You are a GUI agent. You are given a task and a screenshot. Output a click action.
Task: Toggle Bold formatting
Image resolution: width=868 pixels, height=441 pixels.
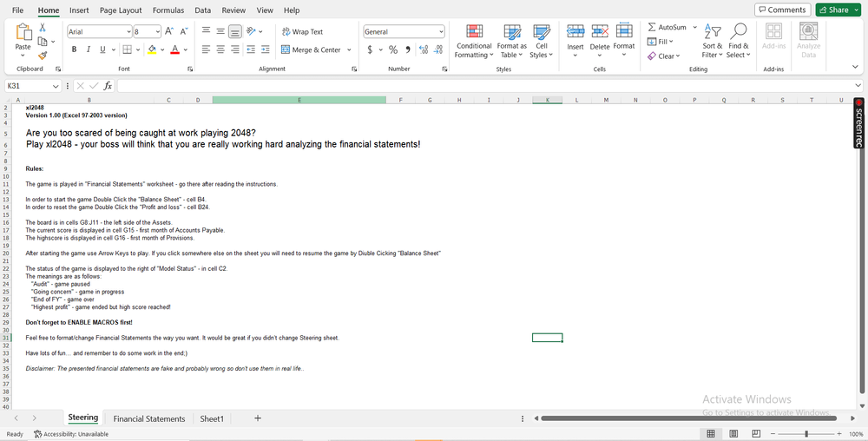(75, 49)
